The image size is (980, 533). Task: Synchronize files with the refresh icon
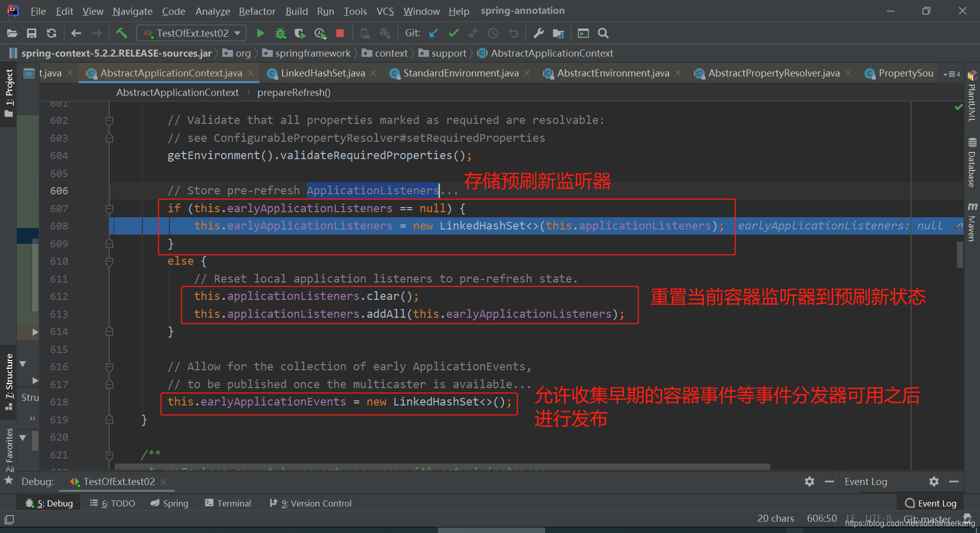tap(52, 33)
